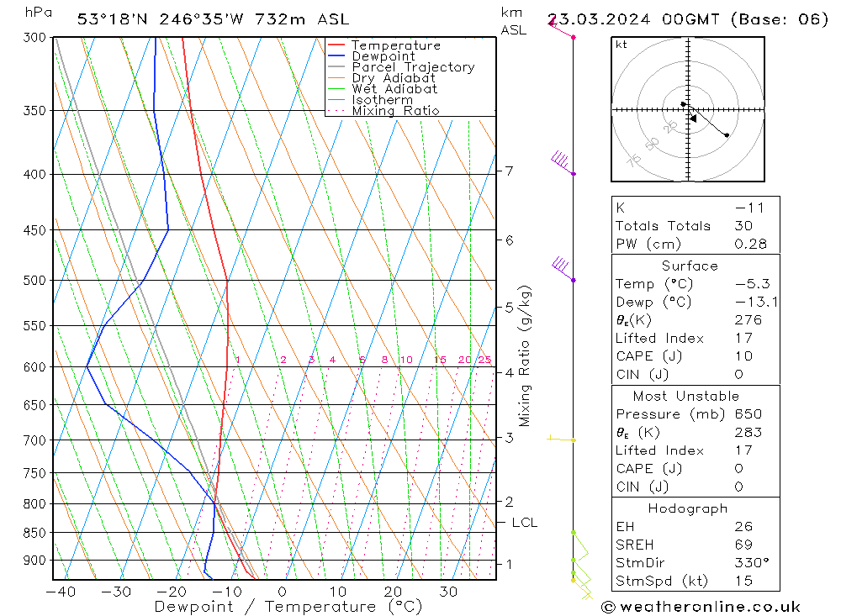This screenshot has width=841, height=616.
Task: Click the pink mixing ratio label 10
Action: tap(406, 360)
